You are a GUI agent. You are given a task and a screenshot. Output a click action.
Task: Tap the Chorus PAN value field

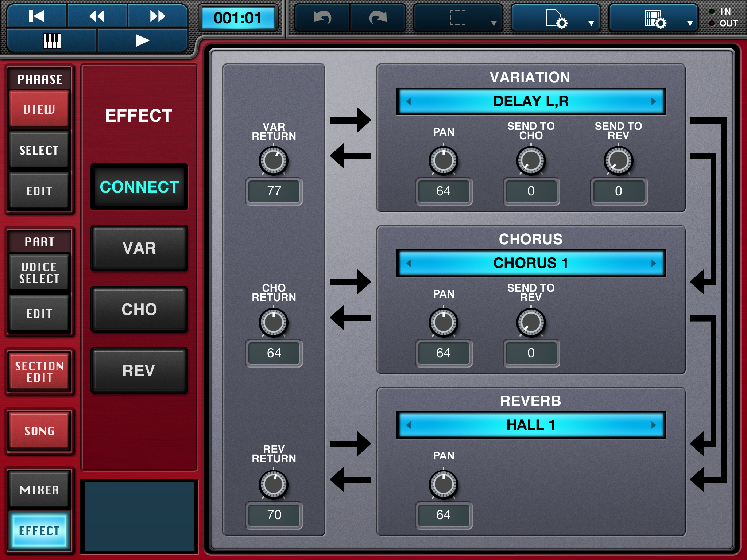[444, 353]
